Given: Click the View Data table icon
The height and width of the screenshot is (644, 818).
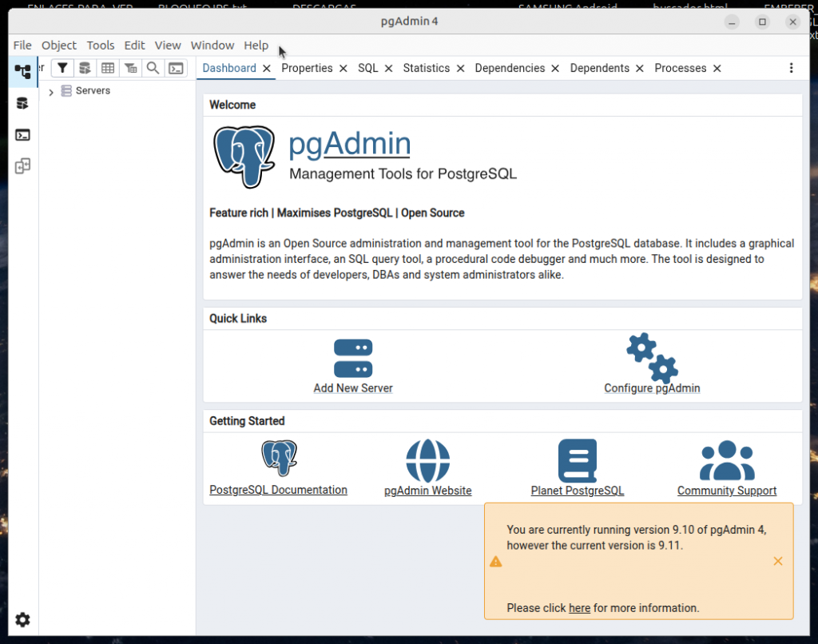Looking at the screenshot, I should [107, 68].
